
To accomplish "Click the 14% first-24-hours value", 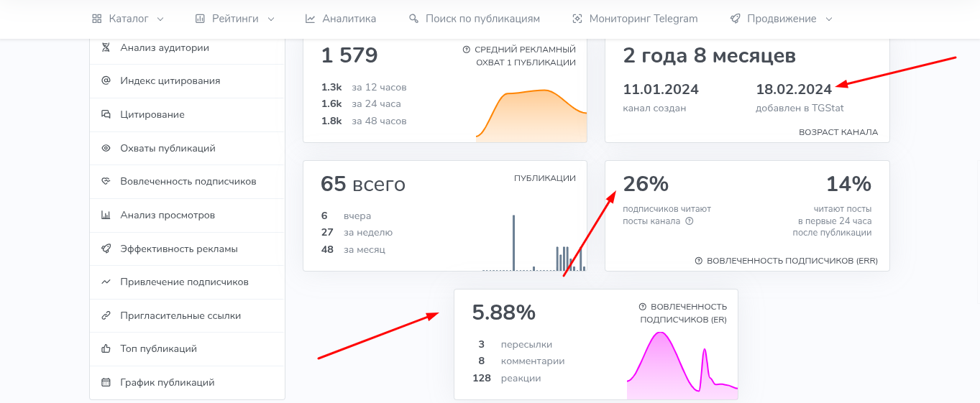I will [x=848, y=185].
